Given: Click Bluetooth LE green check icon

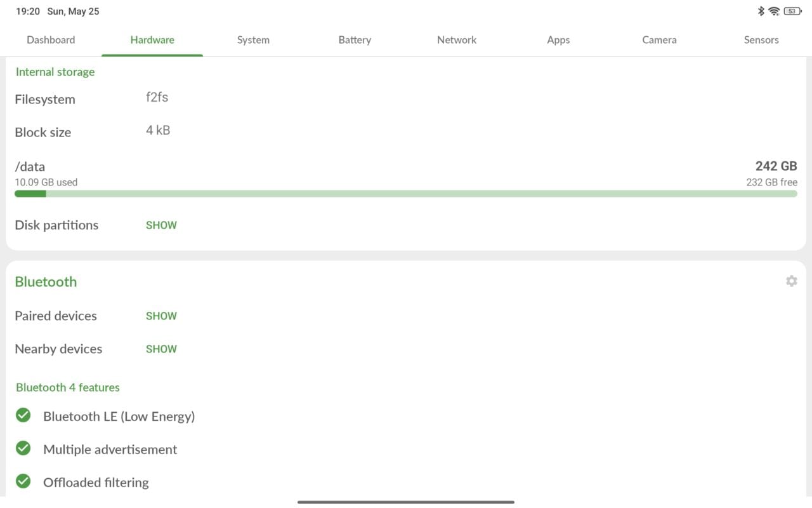Looking at the screenshot, I should pyautogui.click(x=23, y=416).
